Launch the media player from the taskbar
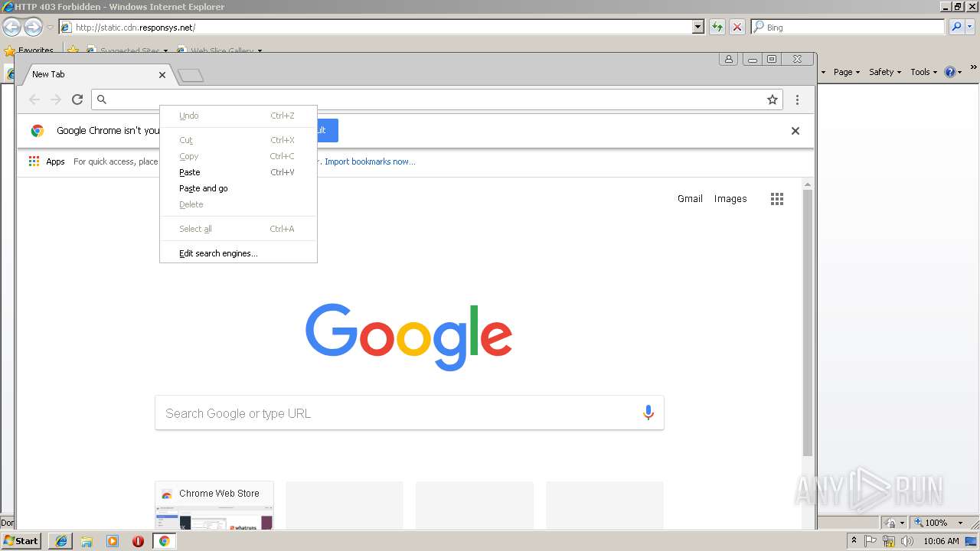 [x=113, y=541]
